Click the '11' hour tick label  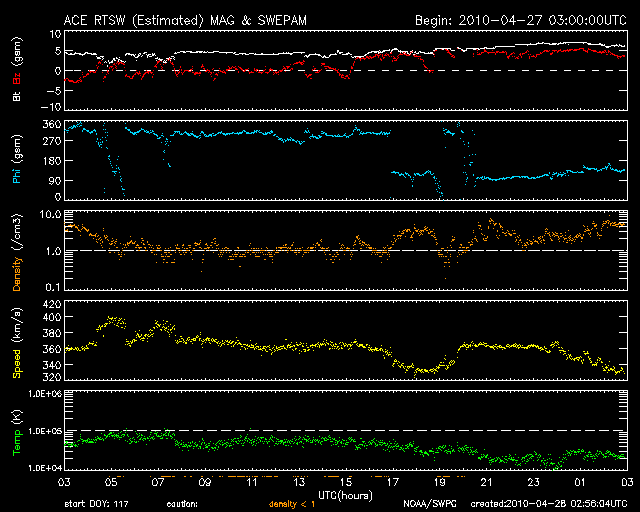[x=252, y=483]
